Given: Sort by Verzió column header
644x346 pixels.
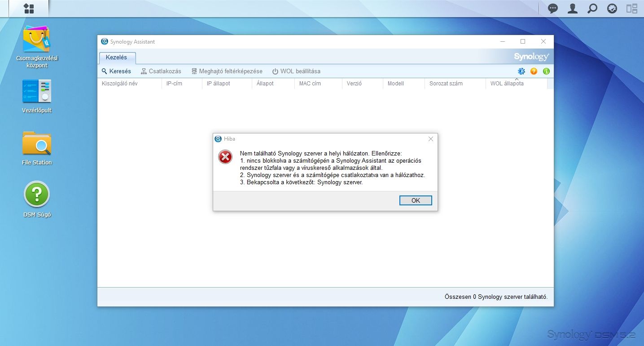Looking at the screenshot, I should 363,84.
